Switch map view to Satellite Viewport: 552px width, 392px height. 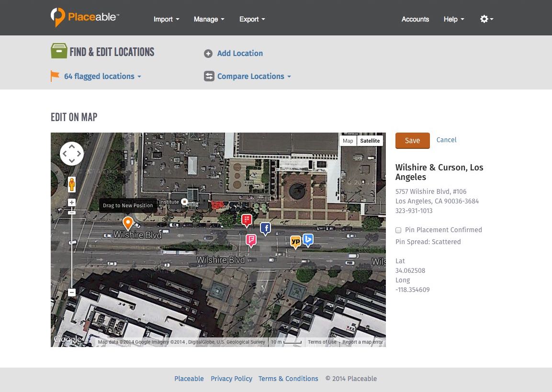370,141
